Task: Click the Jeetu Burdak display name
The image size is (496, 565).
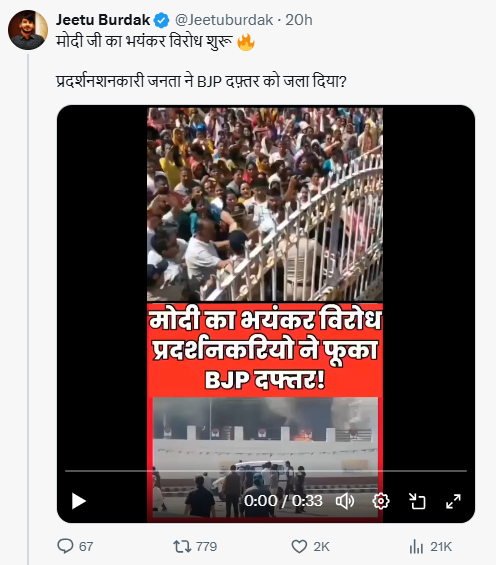Action: (103, 20)
